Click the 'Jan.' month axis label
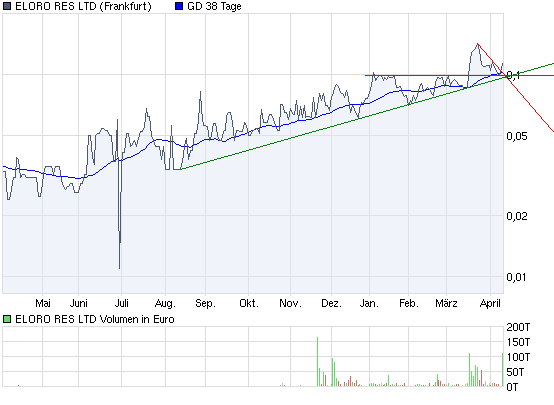554x405 pixels. click(x=369, y=303)
